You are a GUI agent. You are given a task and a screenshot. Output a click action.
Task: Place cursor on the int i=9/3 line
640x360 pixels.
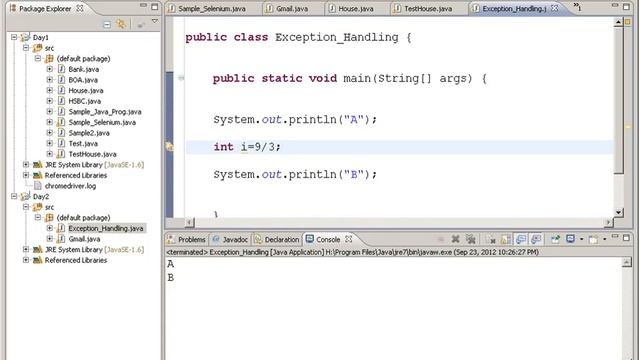399,147
